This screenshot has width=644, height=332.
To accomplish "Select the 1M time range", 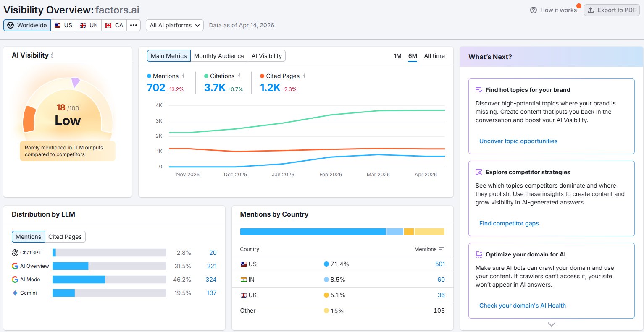I will click(x=397, y=56).
